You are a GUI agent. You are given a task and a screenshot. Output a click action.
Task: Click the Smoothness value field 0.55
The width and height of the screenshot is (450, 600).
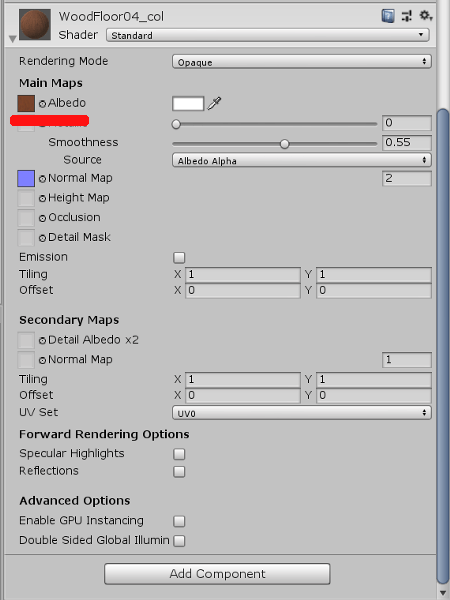(407, 142)
